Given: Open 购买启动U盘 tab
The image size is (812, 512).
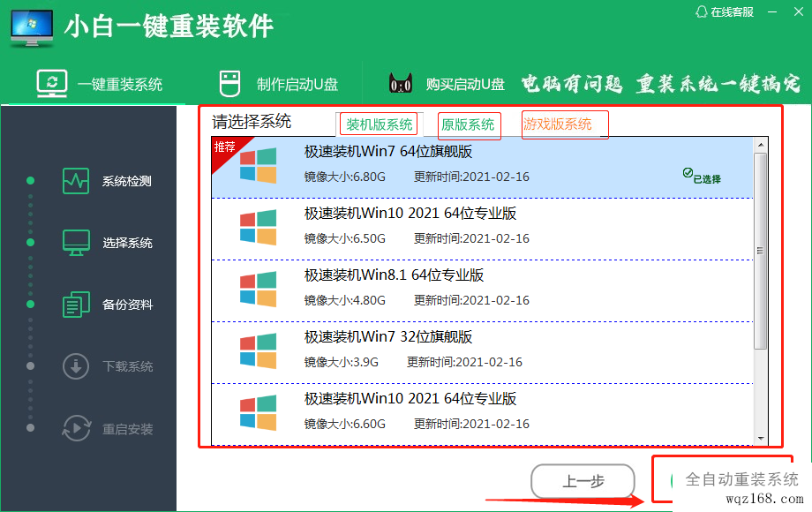Looking at the screenshot, I should 447,84.
